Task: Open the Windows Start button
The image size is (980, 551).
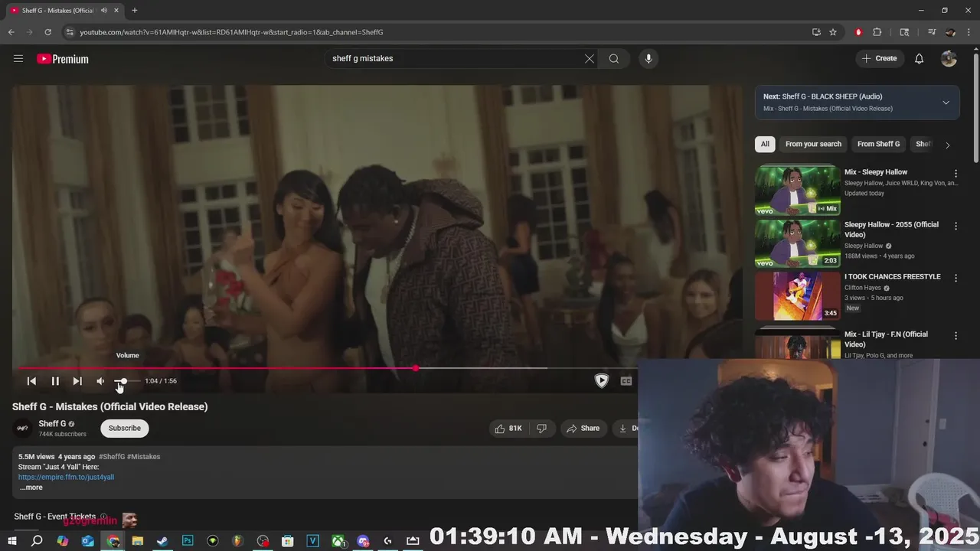Action: point(11,541)
